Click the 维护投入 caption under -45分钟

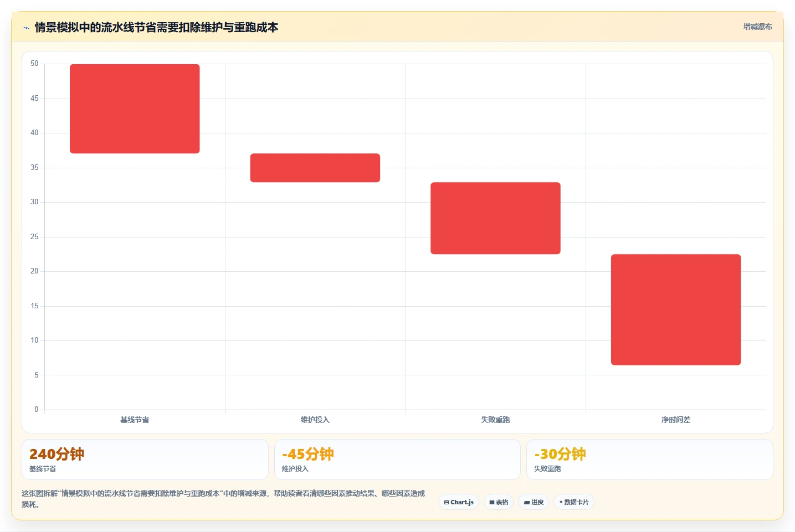pos(295,469)
